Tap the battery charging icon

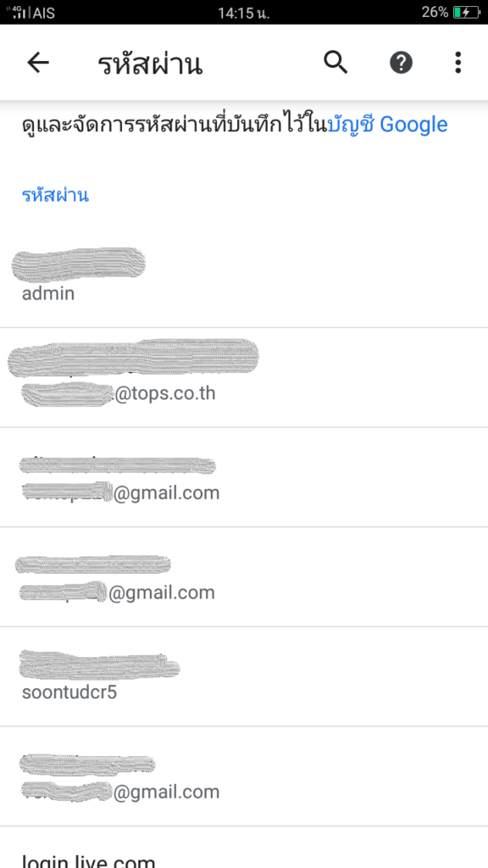[x=466, y=12]
